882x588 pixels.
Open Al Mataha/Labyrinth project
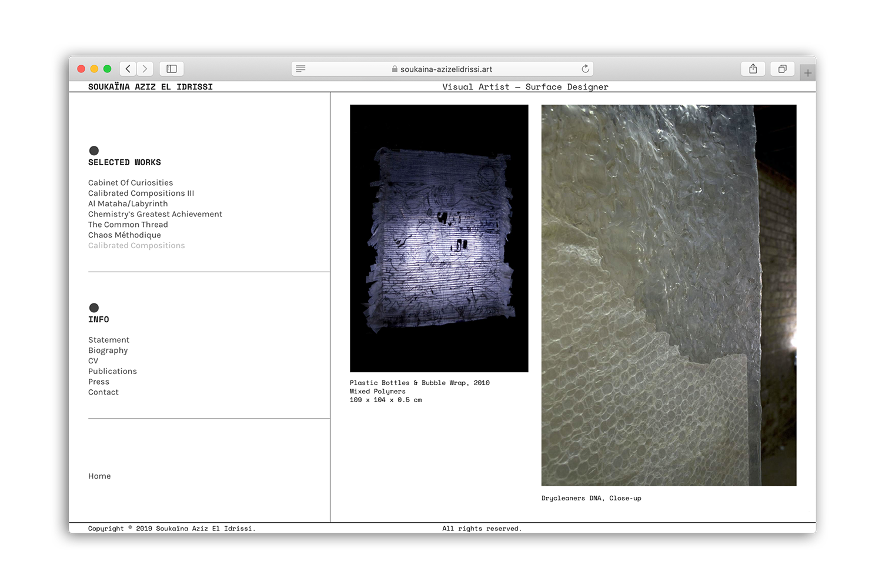[128, 204]
